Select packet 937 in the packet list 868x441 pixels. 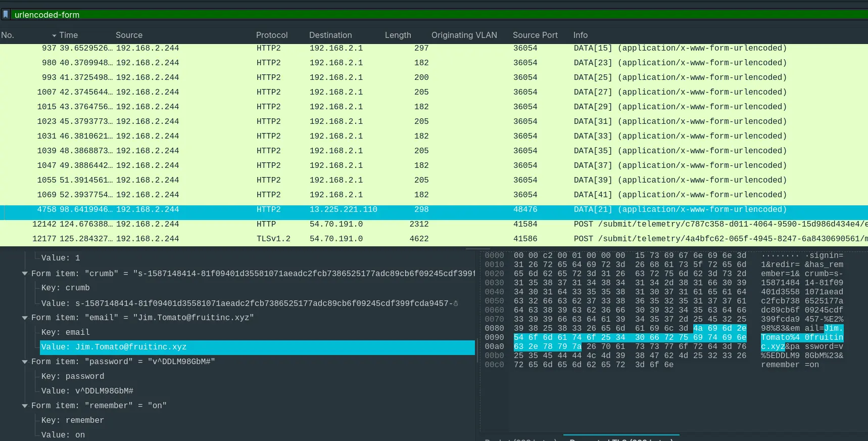point(354,48)
